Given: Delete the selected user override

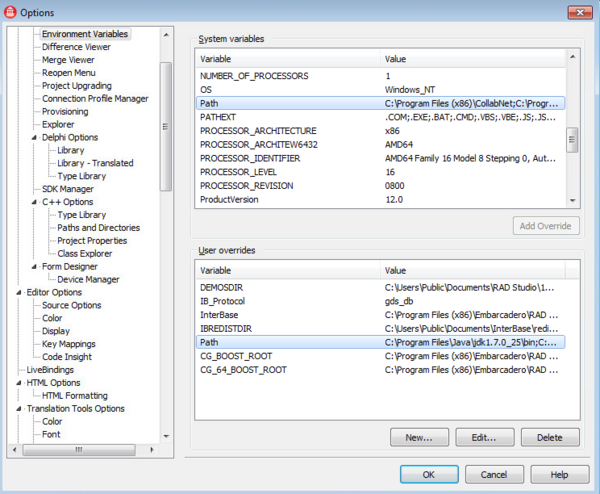Looking at the screenshot, I should pos(549,437).
